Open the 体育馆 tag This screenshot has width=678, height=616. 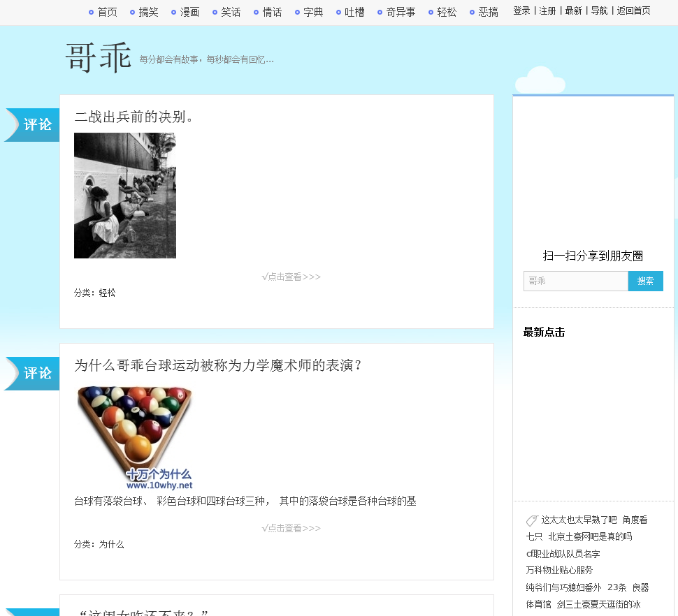[538, 604]
